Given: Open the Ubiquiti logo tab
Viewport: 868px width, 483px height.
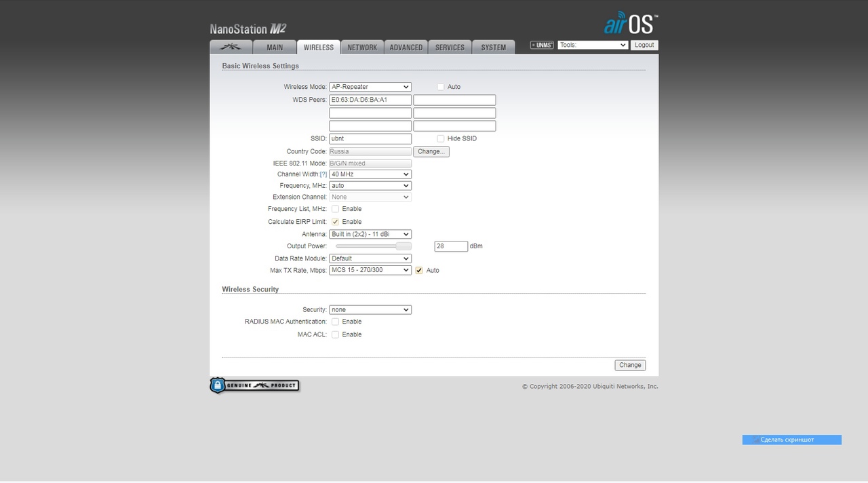Looking at the screenshot, I should 231,47.
